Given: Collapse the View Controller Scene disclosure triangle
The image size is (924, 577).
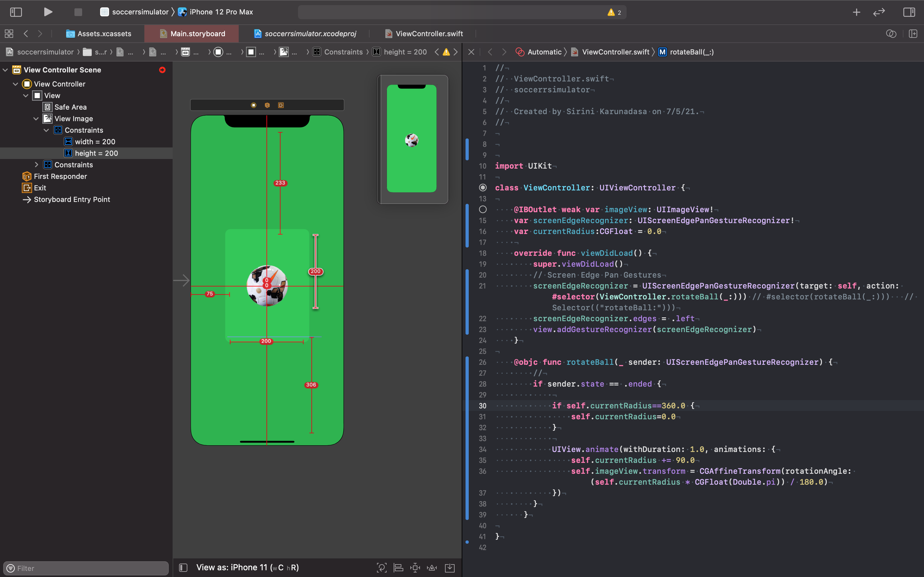Looking at the screenshot, I should pos(5,70).
